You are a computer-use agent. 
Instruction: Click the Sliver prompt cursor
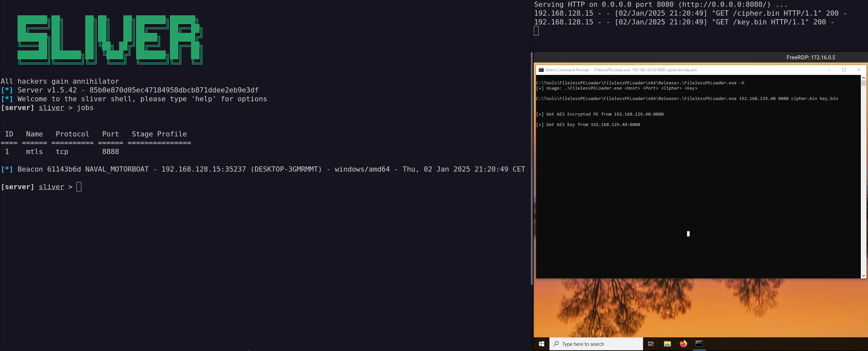tap(79, 187)
